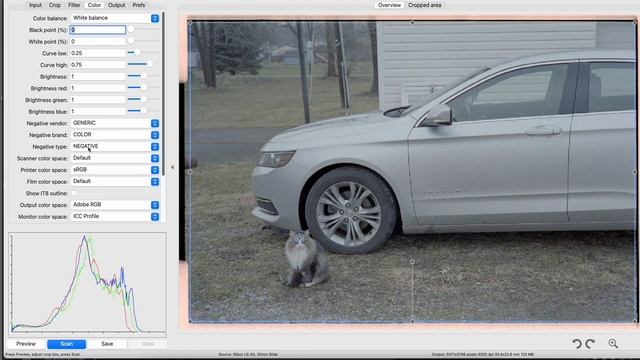640x360 pixels.
Task: Collapse the left panel arrow
Action: (172, 167)
